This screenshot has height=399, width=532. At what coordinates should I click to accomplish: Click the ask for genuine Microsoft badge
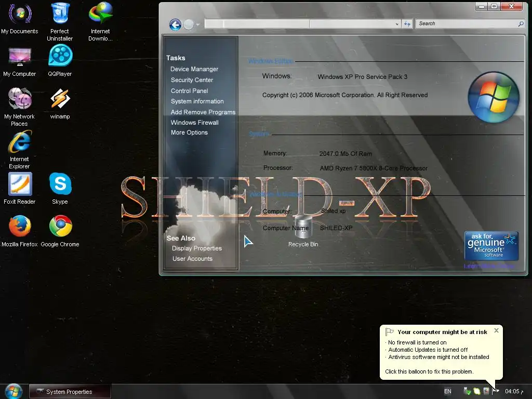click(491, 246)
